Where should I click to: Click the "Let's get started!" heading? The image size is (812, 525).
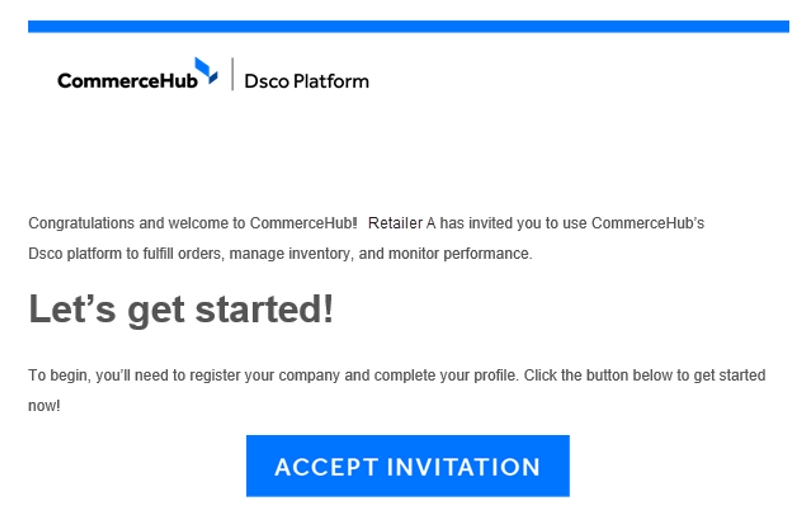[x=181, y=309]
